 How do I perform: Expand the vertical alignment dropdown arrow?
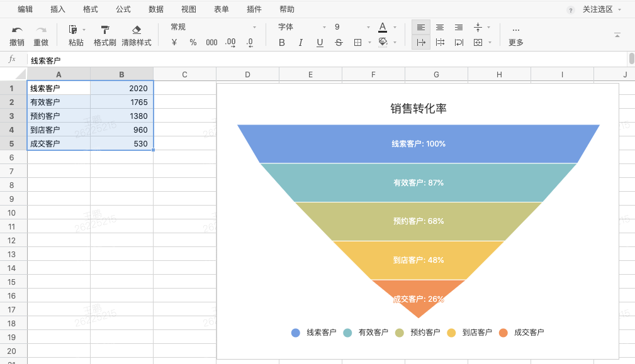(489, 28)
